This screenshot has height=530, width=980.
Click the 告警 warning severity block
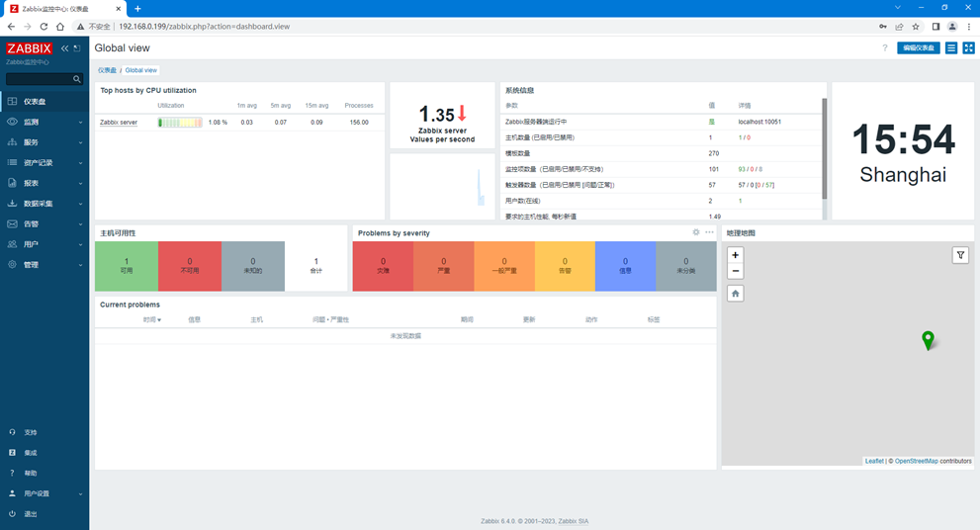coord(565,266)
